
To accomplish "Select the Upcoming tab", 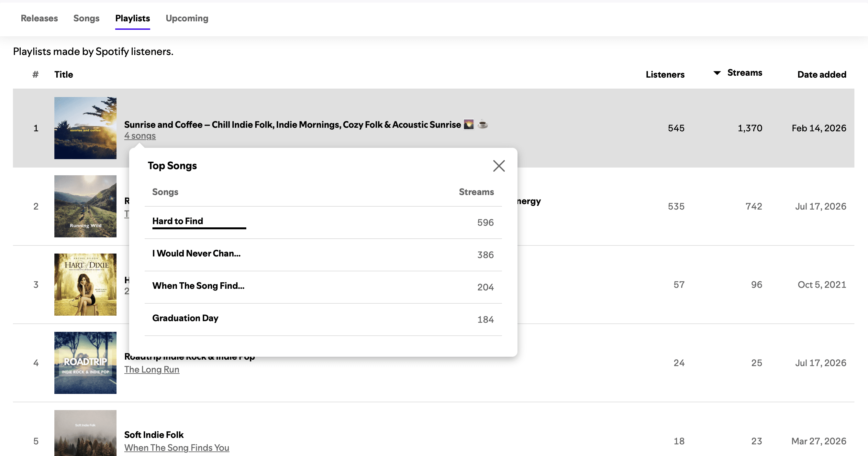I will (187, 18).
